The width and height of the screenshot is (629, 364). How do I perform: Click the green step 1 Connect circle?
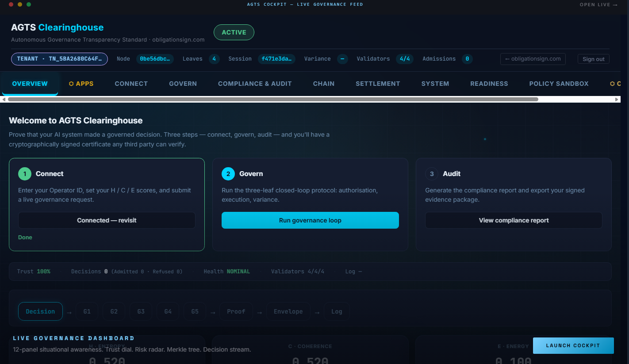tap(25, 174)
